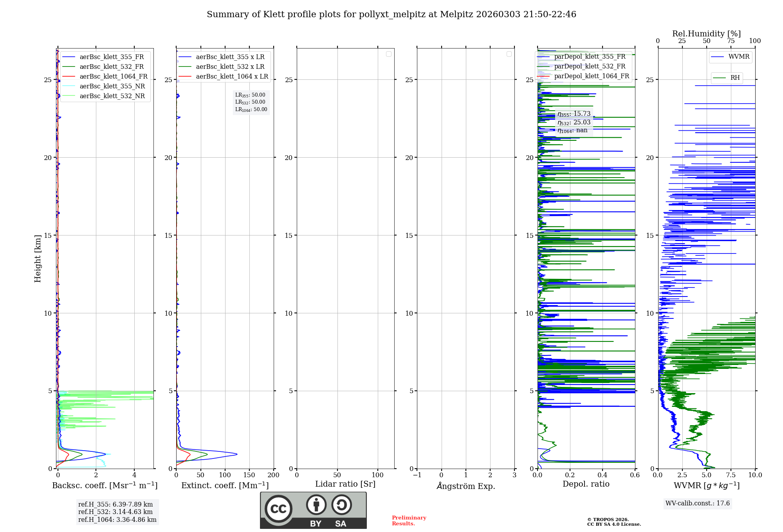Screen dimensions: 783x532
Task: Click the Creative Commons CC icon
Action: click(x=278, y=509)
